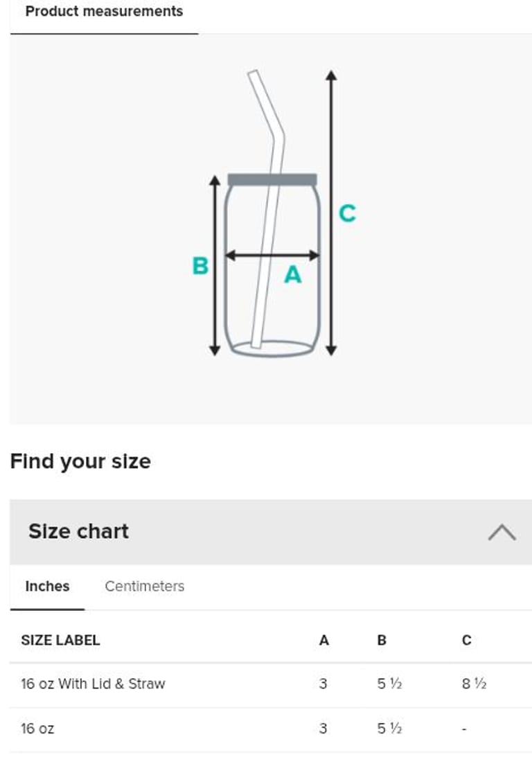The width and height of the screenshot is (532, 784).
Task: Click the teal letter B in diagram
Action: [x=199, y=266]
